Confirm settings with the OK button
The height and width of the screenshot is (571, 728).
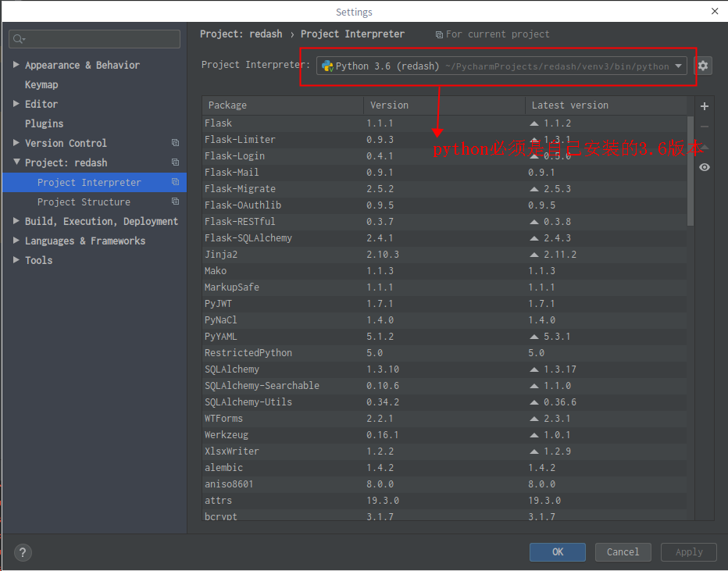tap(557, 552)
